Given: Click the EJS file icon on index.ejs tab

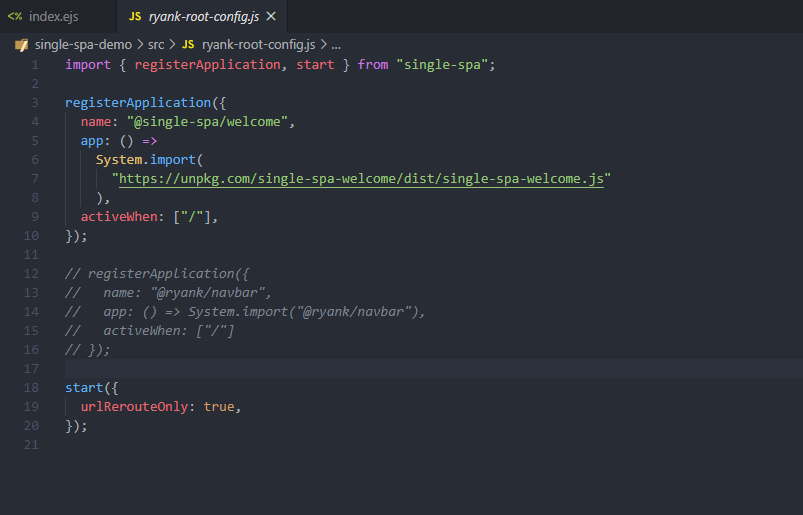Looking at the screenshot, I should [15, 16].
